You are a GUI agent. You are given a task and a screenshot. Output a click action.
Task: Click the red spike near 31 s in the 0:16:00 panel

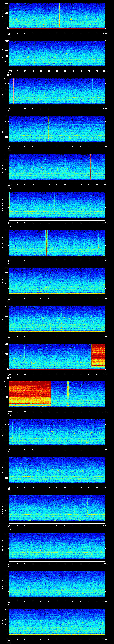click(59, 16)
